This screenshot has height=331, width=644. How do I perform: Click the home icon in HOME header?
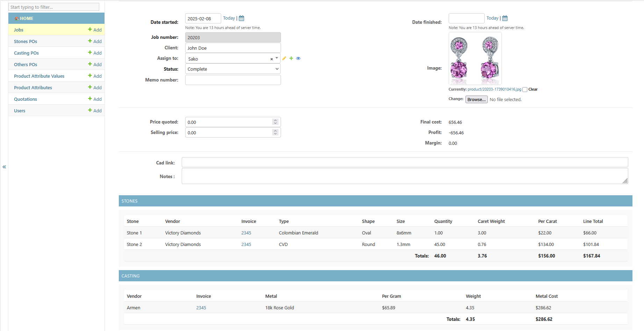(x=17, y=18)
